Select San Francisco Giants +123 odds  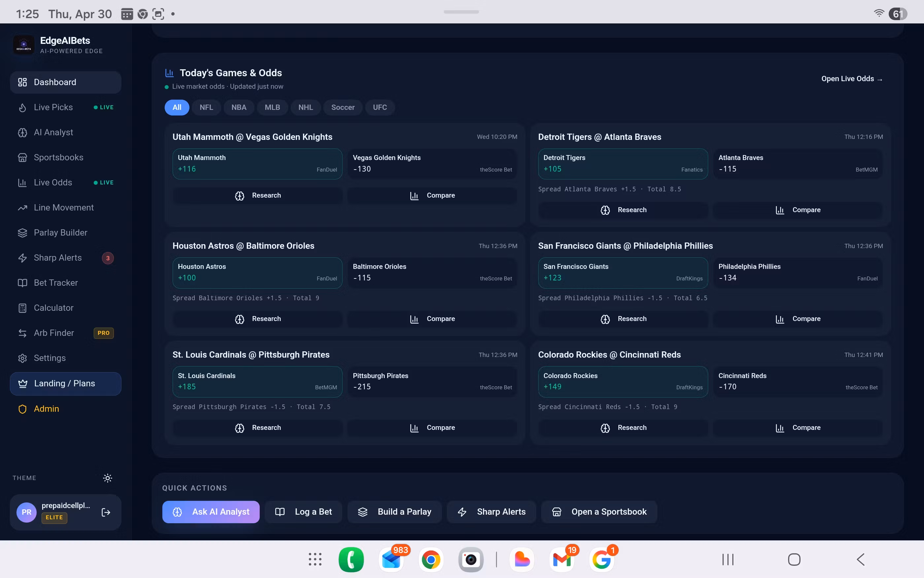[x=623, y=273]
